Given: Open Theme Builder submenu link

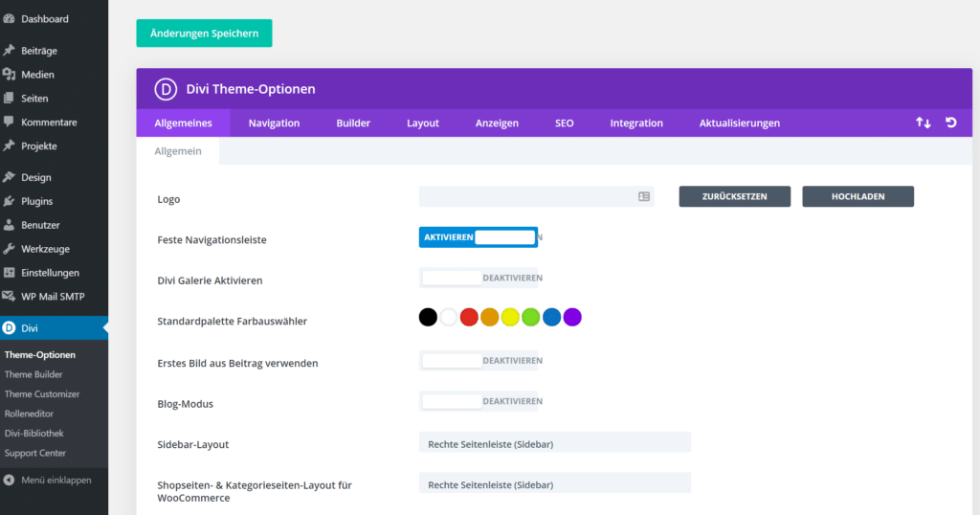Looking at the screenshot, I should click(x=33, y=374).
